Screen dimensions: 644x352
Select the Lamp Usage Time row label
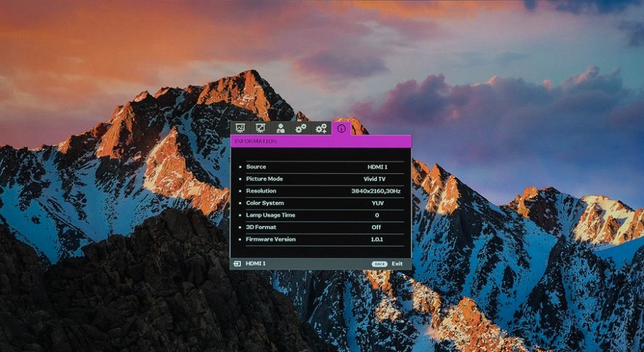click(x=270, y=215)
